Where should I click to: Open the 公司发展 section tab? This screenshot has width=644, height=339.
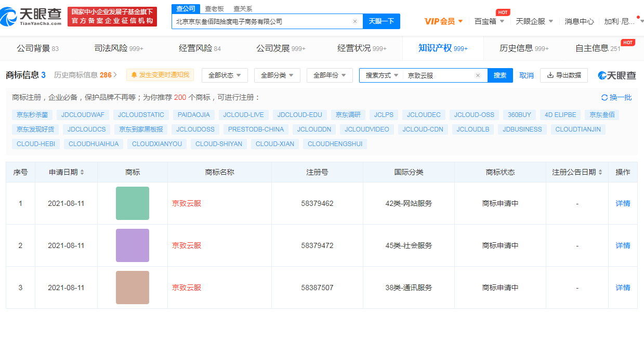(x=281, y=48)
